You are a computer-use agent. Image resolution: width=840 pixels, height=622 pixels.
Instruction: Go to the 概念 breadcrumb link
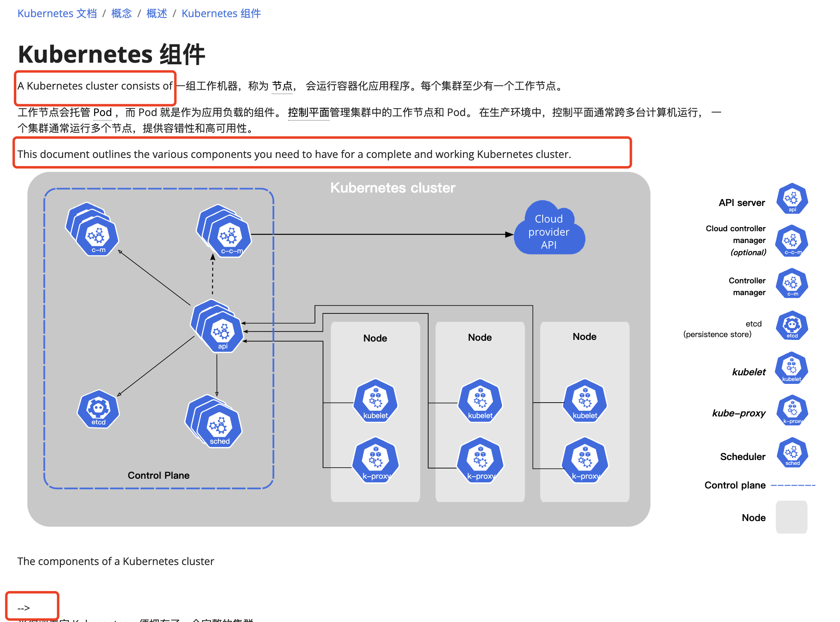pyautogui.click(x=121, y=13)
